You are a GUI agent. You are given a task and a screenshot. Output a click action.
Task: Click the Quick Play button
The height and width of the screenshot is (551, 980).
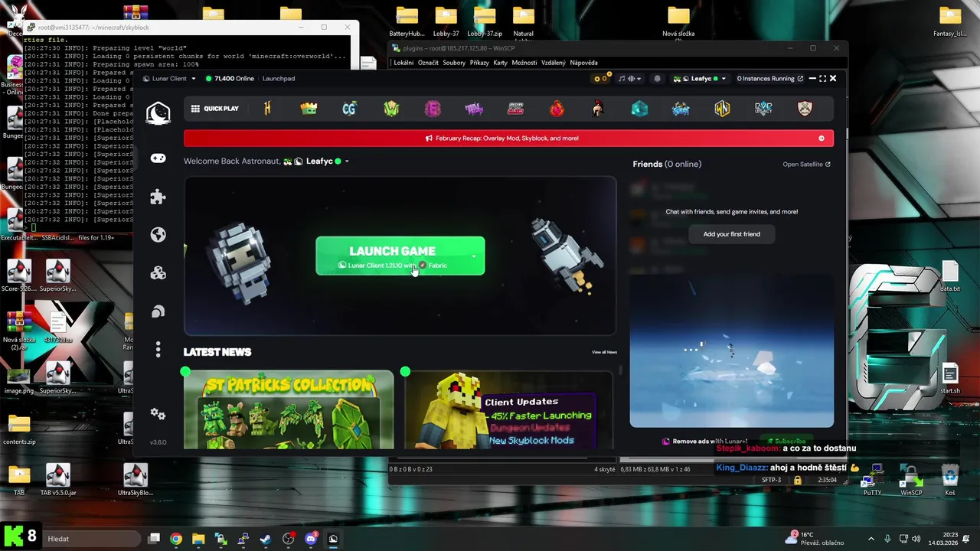coord(215,109)
